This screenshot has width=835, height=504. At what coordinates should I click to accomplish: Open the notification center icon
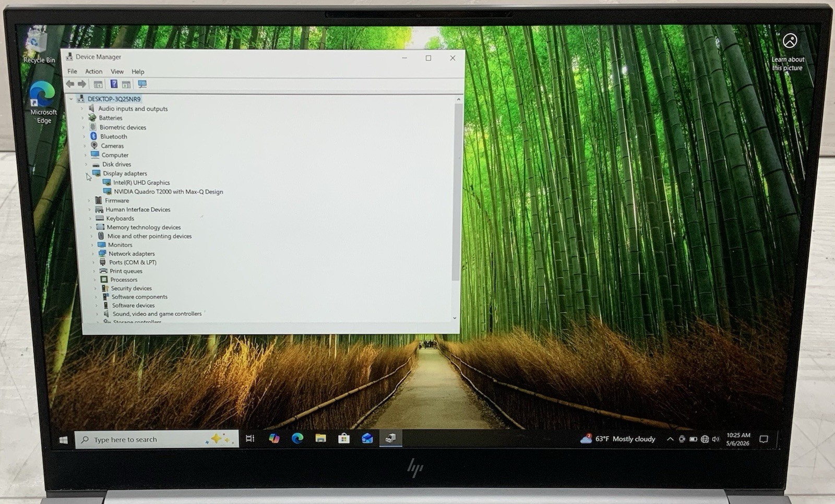coord(764,439)
